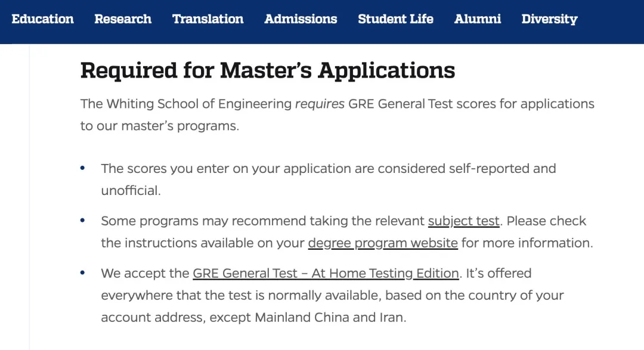Click the words "Please check" in second bullet
Viewport: 644px width, 350px height.
546,221
